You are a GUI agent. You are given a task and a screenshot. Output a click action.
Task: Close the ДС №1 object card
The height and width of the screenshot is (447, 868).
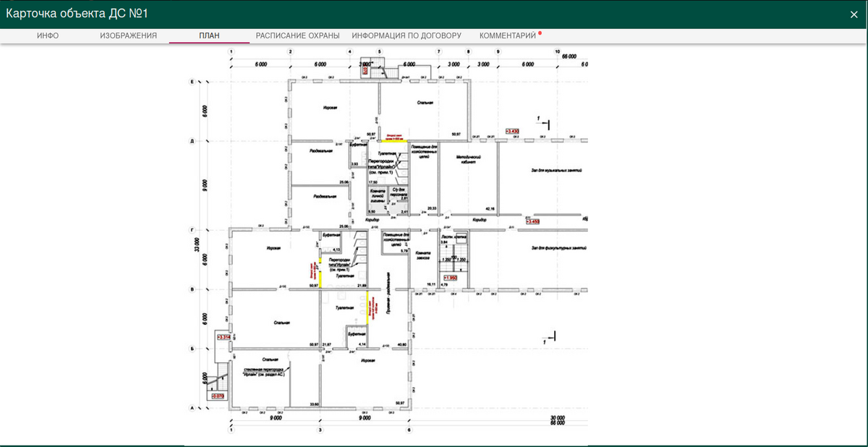point(854,14)
